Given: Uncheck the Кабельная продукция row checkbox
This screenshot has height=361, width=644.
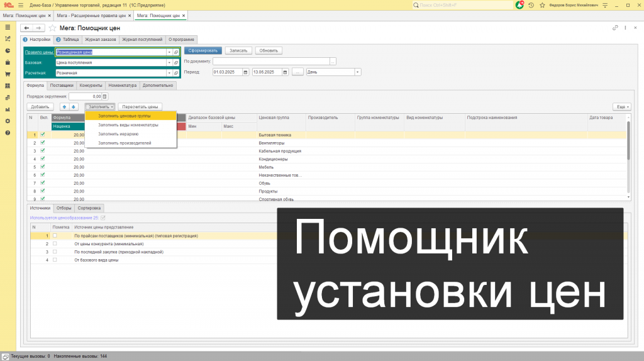Looking at the screenshot, I should click(43, 151).
